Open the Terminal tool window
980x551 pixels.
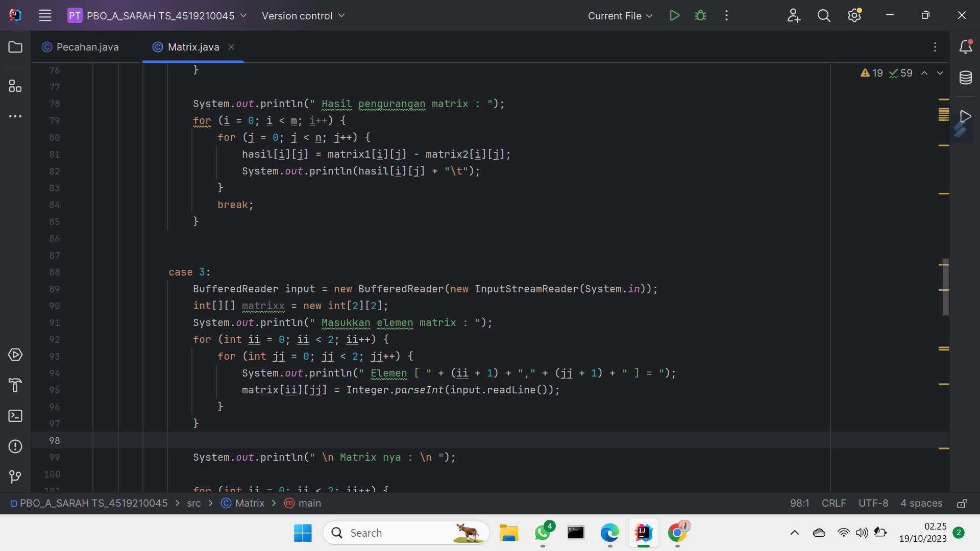15,416
